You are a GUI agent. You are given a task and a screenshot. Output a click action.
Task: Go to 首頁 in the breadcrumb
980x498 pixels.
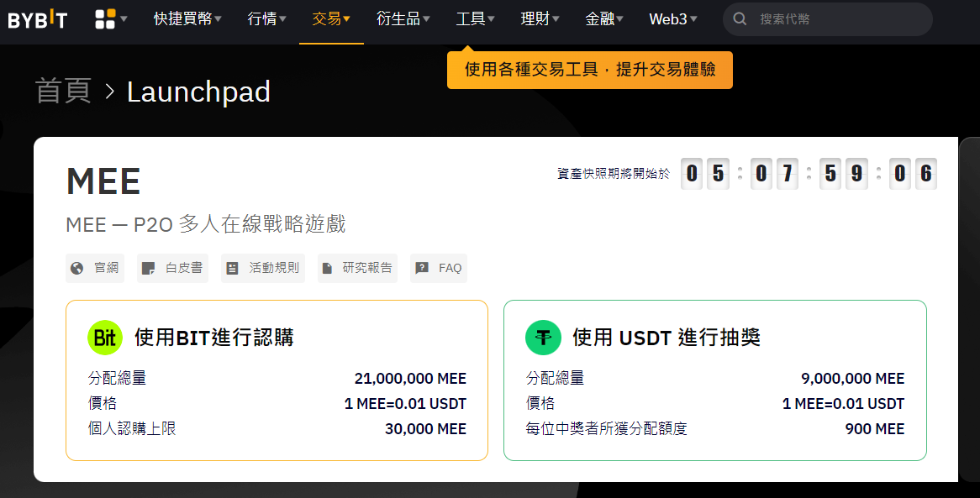[63, 92]
